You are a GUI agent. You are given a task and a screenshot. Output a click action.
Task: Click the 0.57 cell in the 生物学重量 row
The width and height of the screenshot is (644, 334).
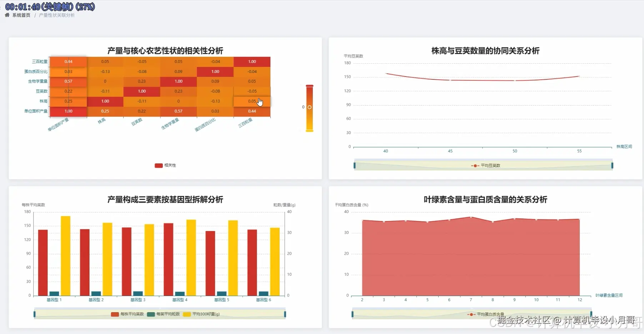click(68, 81)
